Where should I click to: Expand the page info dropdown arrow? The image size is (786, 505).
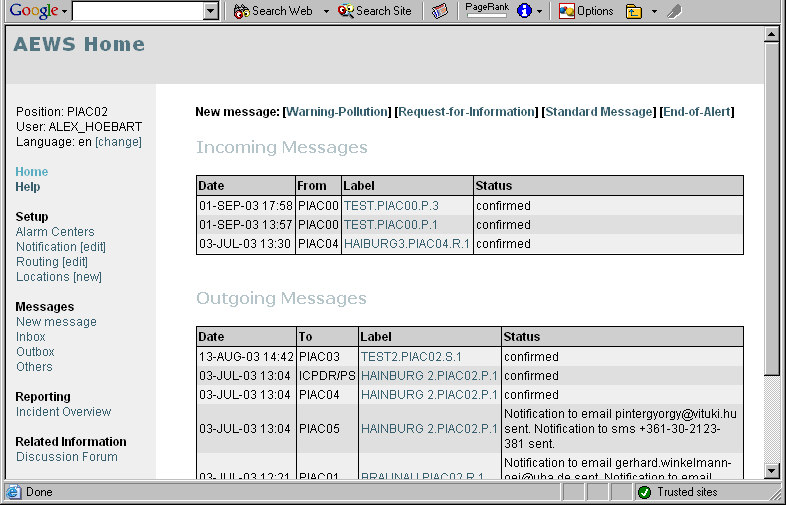coord(540,11)
